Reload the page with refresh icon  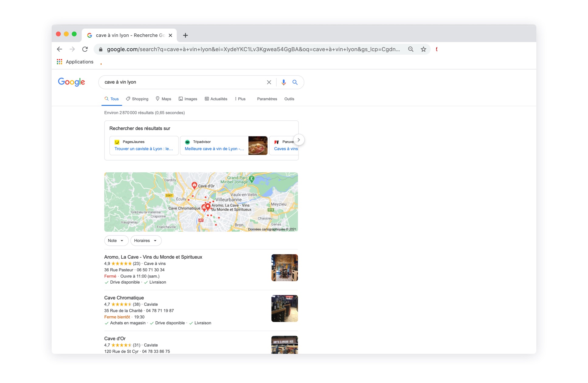[x=85, y=49]
